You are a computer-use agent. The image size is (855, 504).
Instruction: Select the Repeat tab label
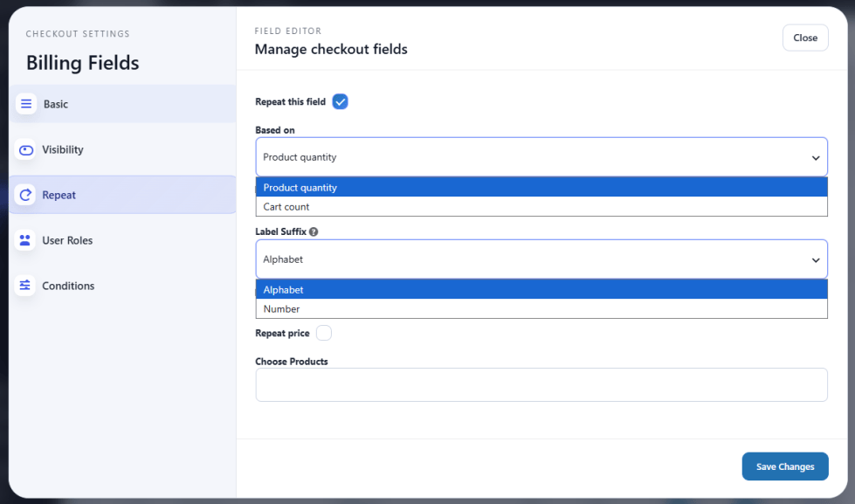[x=59, y=195]
